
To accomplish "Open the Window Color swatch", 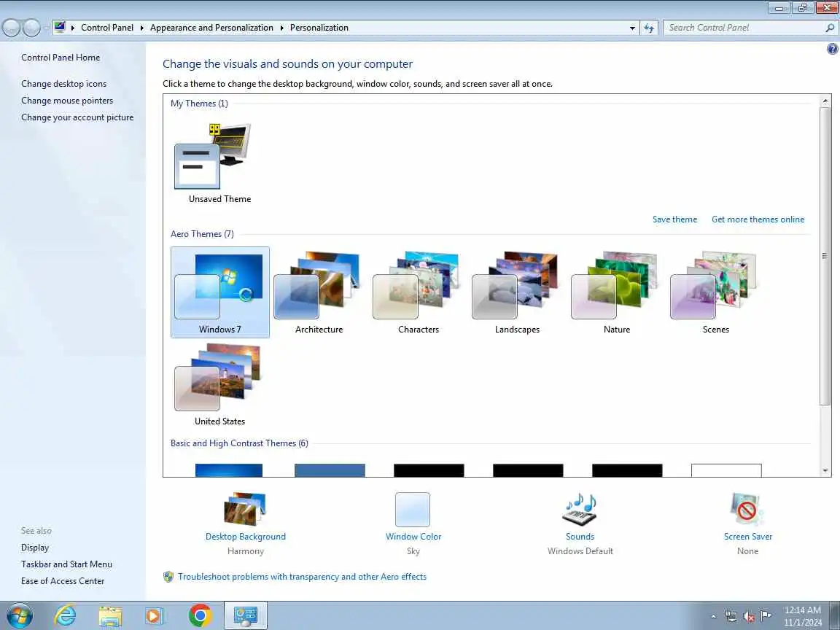I will click(413, 510).
